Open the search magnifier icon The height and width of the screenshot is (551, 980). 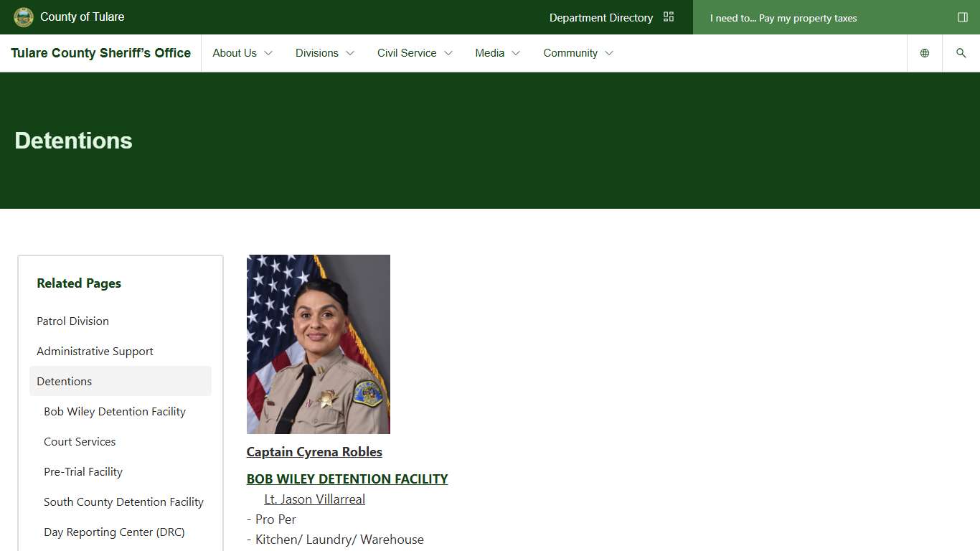[x=961, y=53]
